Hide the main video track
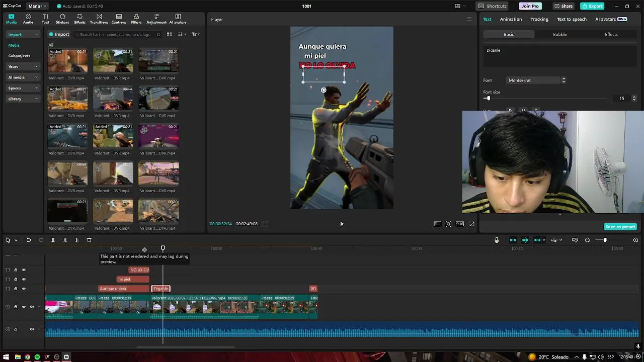This screenshot has height=362, width=644. coord(24,307)
